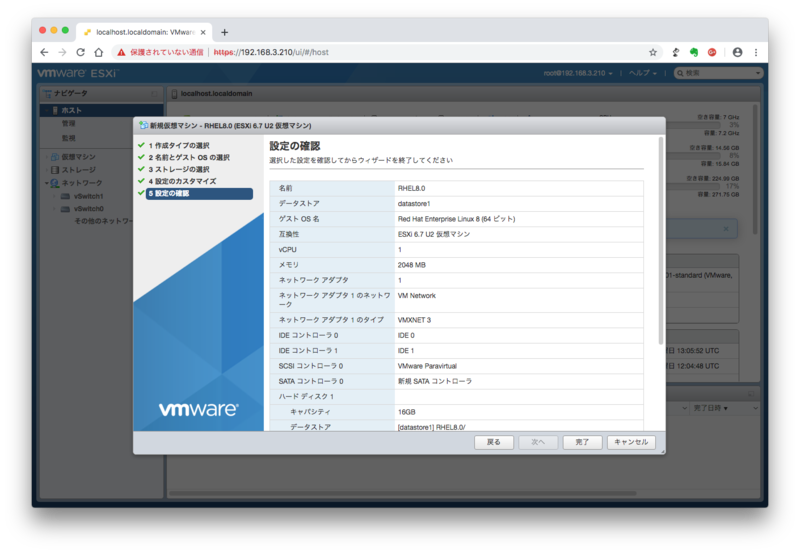Open a new browser tab with plus

click(224, 32)
